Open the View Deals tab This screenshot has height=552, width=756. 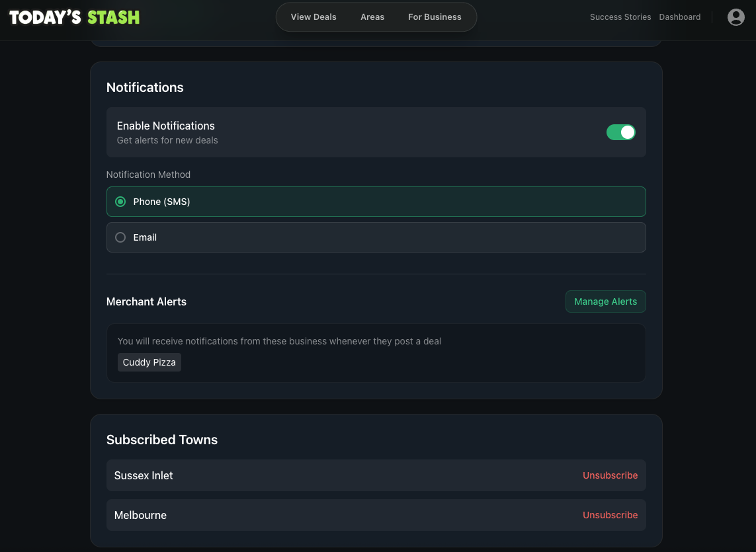pyautogui.click(x=313, y=17)
